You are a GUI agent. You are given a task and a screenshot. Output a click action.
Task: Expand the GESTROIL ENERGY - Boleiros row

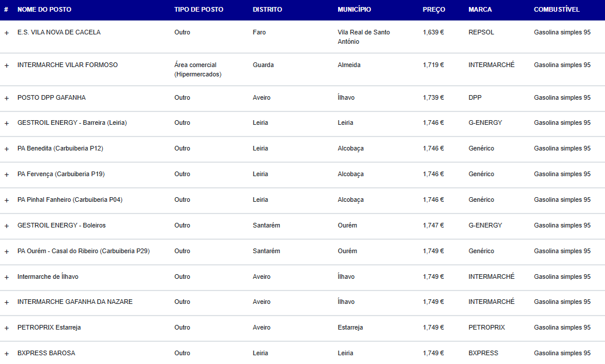pos(6,226)
